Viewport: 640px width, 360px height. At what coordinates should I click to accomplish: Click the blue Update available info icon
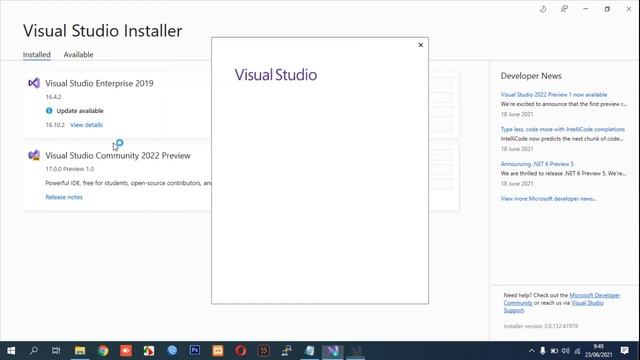49,111
